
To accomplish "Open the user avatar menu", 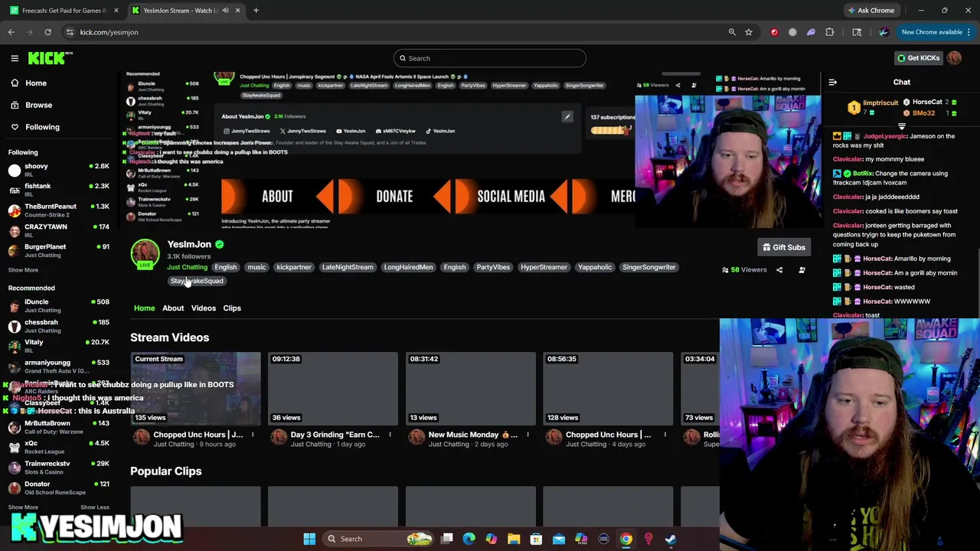I will 954,58.
